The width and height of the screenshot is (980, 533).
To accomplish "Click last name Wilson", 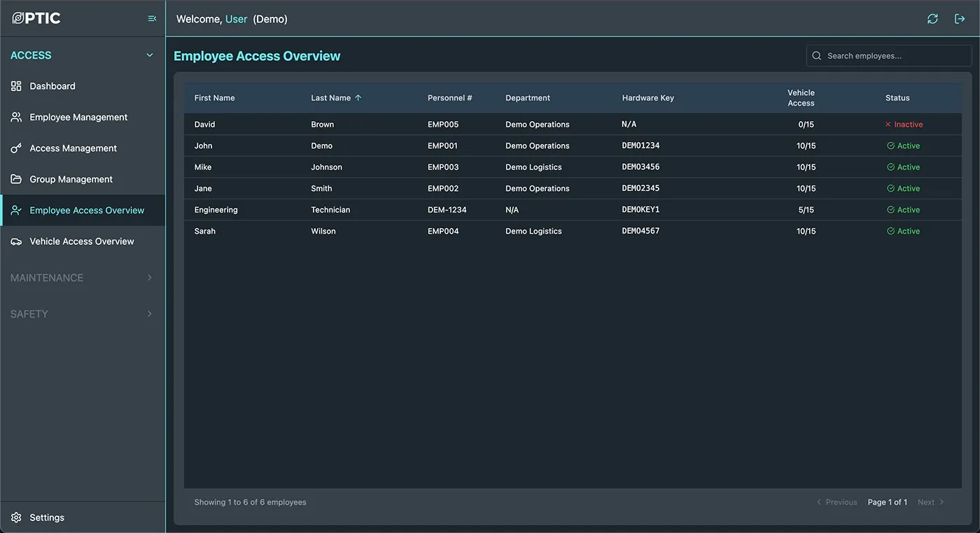I will (323, 231).
